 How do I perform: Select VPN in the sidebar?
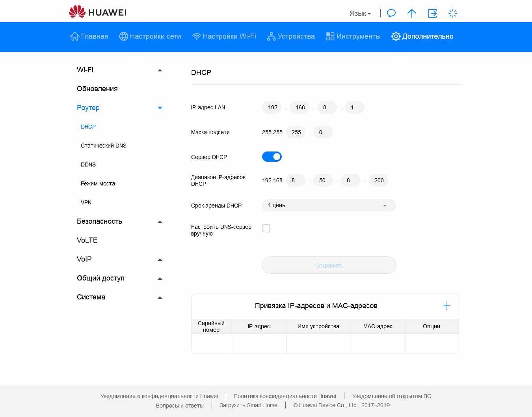tap(86, 202)
